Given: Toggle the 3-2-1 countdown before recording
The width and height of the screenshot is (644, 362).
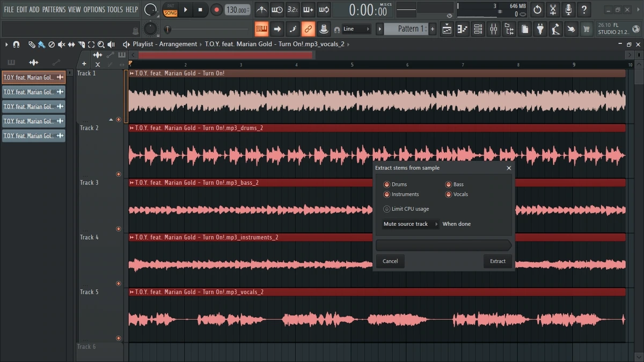Looking at the screenshot, I should point(292,10).
